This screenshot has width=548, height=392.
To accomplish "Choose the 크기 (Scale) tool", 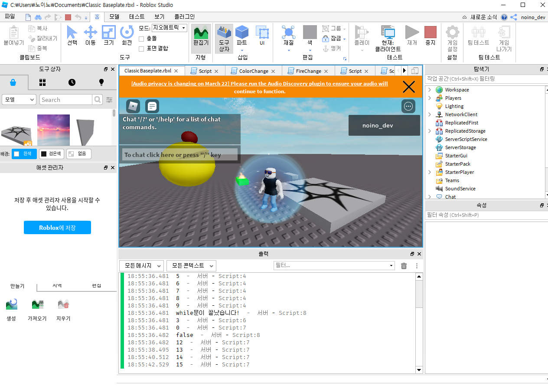I will [108, 36].
